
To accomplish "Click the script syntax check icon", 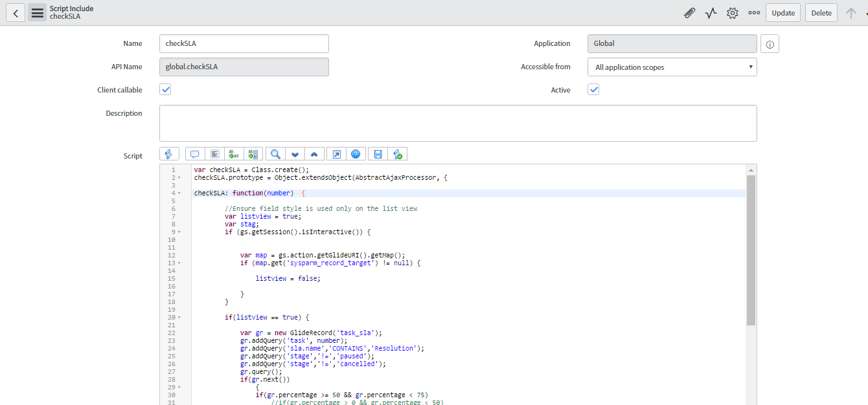I will pyautogui.click(x=398, y=154).
